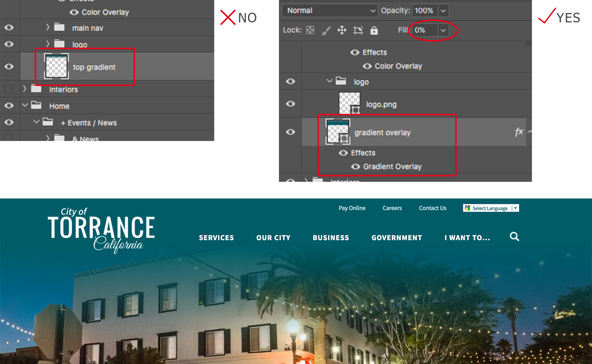This screenshot has height=364, width=592.
Task: Click the main nav folder icon
Action: [59, 27]
